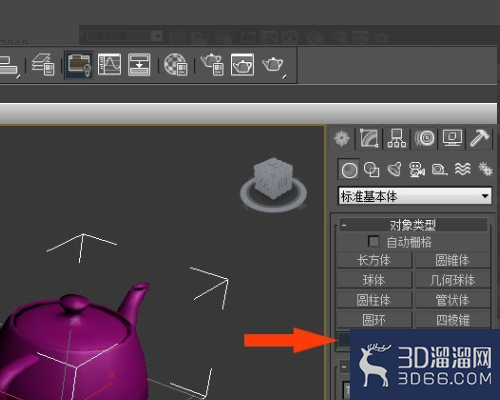Image resolution: width=500 pixels, height=400 pixels.
Task: Click the 圆锥体 button
Action: [x=453, y=260]
